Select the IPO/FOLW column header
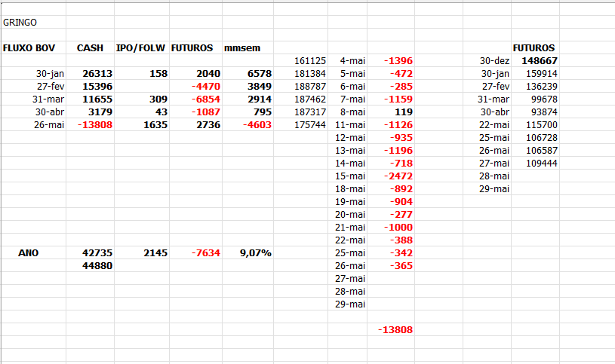 [140, 47]
